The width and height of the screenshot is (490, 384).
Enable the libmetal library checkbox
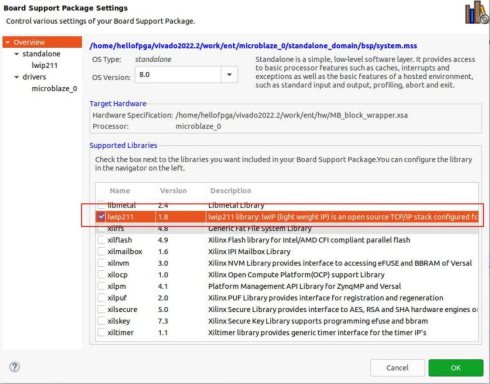click(x=101, y=205)
